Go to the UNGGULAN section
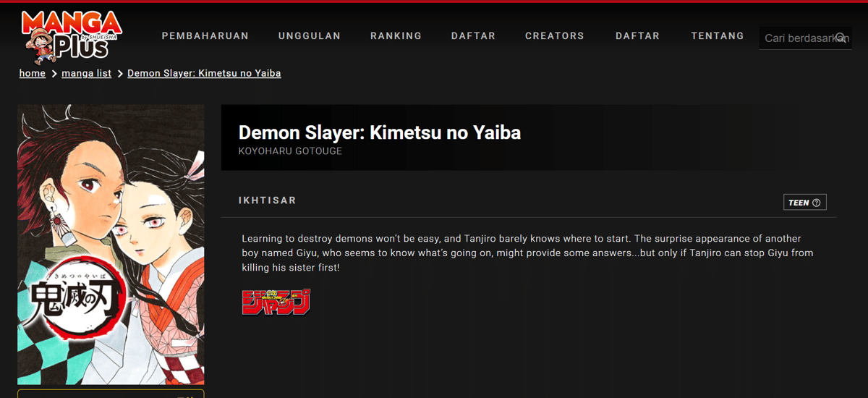The height and width of the screenshot is (398, 868). click(310, 35)
